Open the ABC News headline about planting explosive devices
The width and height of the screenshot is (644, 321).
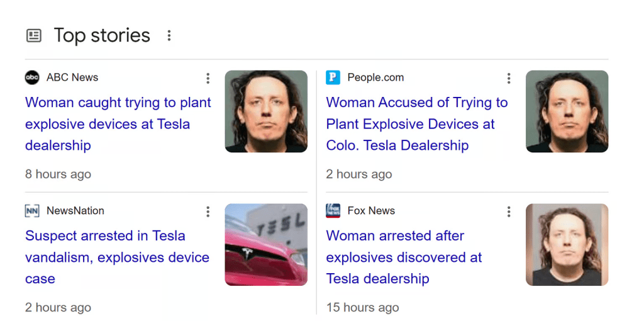[118, 124]
